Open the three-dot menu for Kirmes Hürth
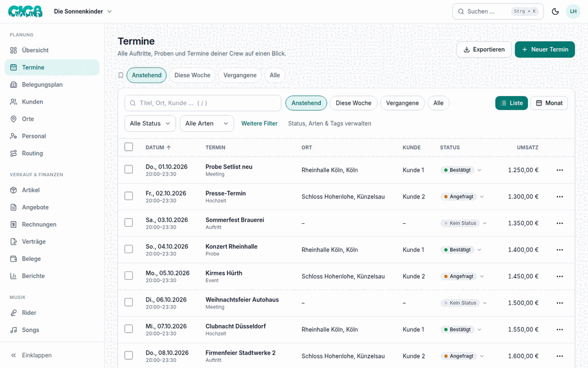The width and height of the screenshot is (588, 368). click(560, 276)
